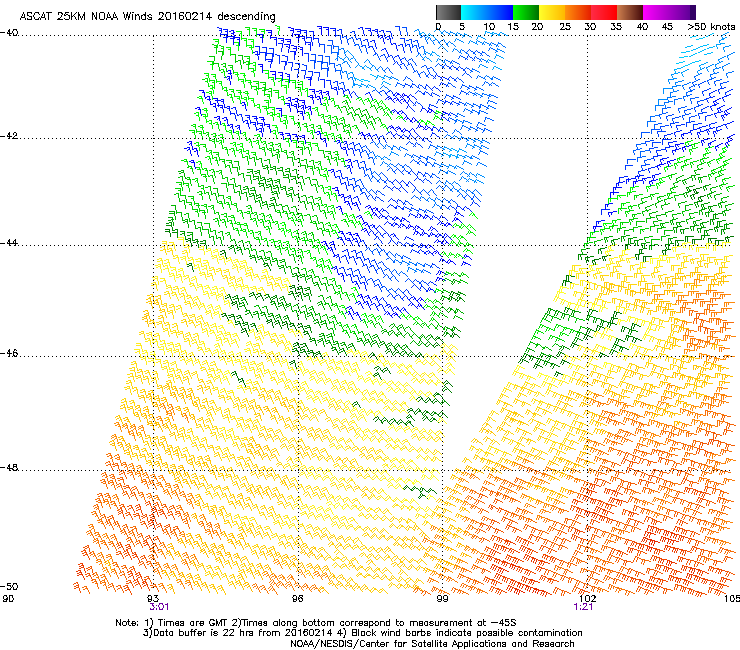Screen dimensions: 740x650
Task: Click the ">50 knots" legend label
Action: point(711,27)
